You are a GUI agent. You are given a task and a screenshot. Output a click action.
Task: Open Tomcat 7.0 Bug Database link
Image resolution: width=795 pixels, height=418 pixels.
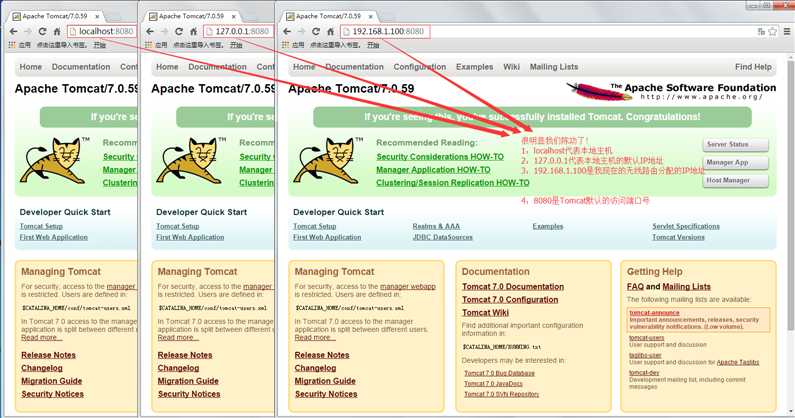pos(499,373)
